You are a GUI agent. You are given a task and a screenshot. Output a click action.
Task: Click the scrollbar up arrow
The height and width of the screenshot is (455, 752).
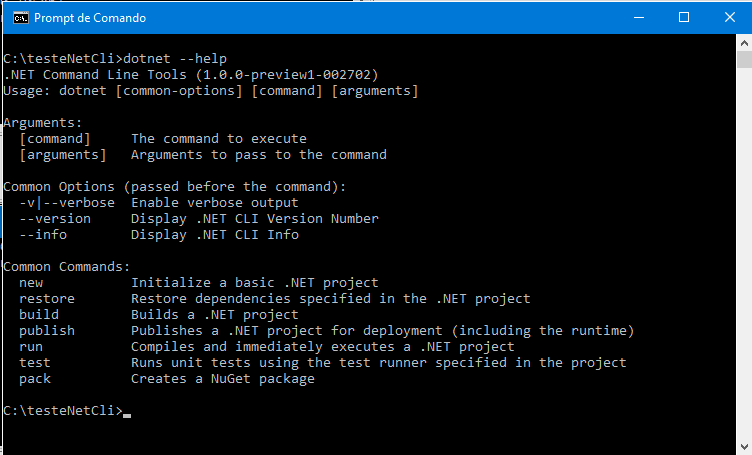[744, 43]
